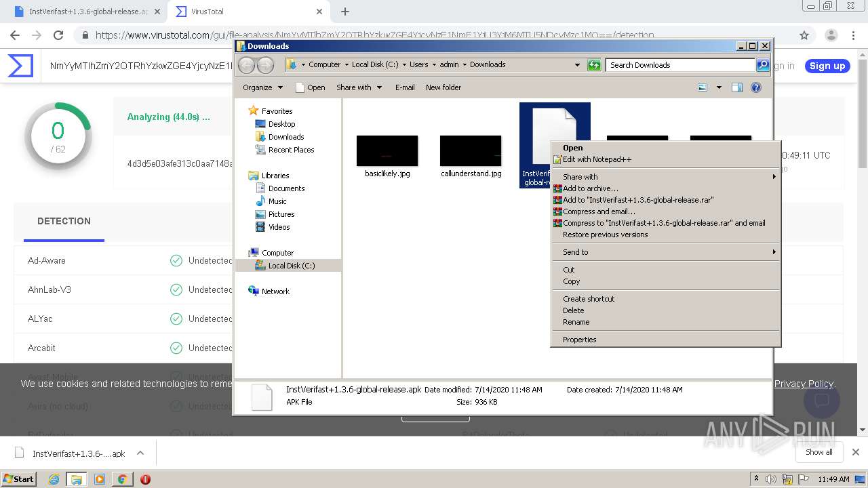The height and width of the screenshot is (488, 868).
Task: Toggle the preview pane icon in the Explorer toolbar
Action: (x=737, y=87)
